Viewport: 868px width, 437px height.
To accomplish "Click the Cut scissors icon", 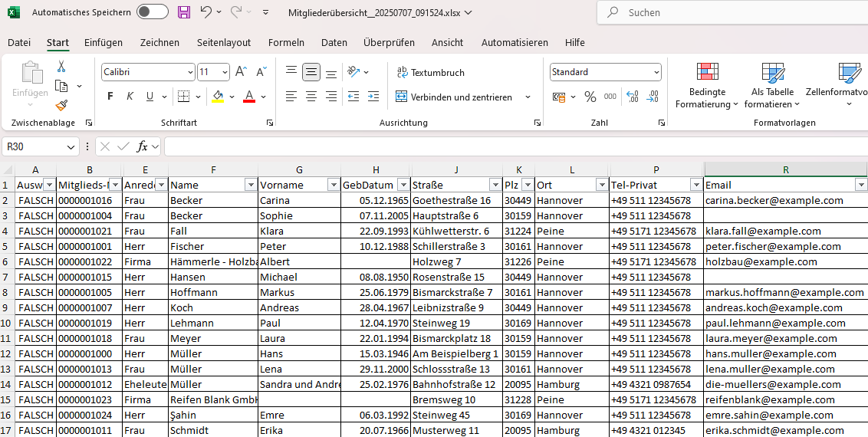I will click(x=61, y=67).
